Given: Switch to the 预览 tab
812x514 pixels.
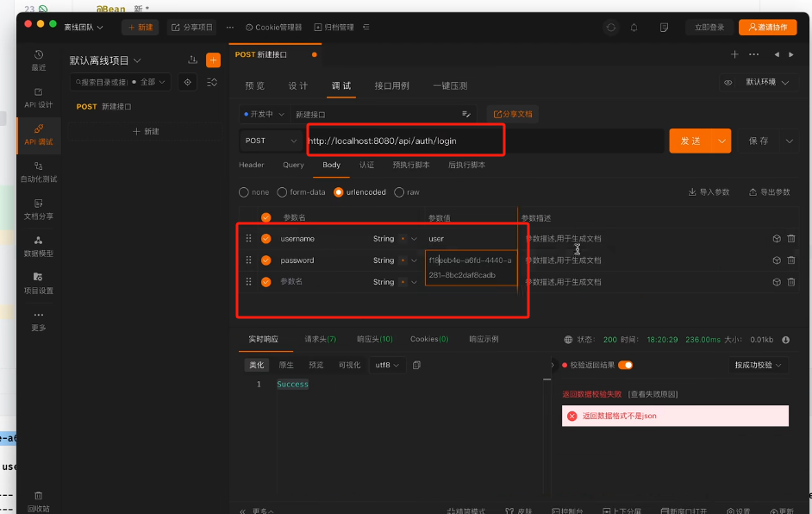Looking at the screenshot, I should (x=255, y=86).
